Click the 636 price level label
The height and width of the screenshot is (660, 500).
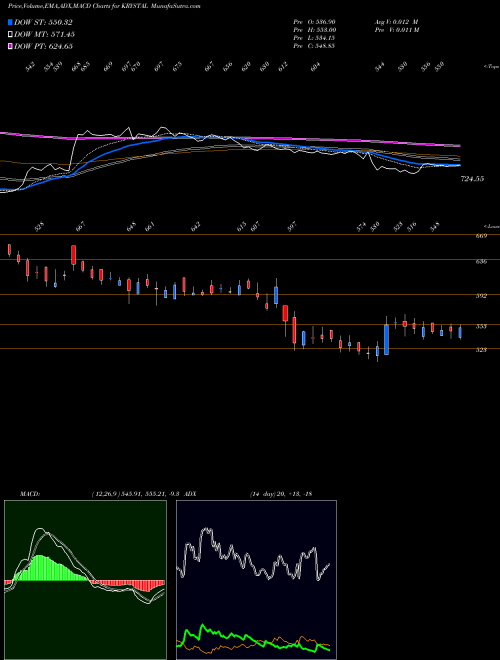click(481, 261)
